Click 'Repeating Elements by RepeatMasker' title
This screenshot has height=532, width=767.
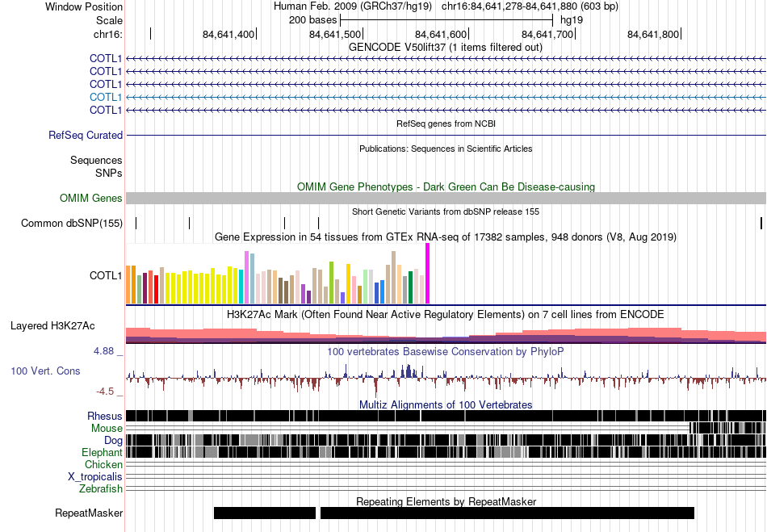tap(446, 501)
